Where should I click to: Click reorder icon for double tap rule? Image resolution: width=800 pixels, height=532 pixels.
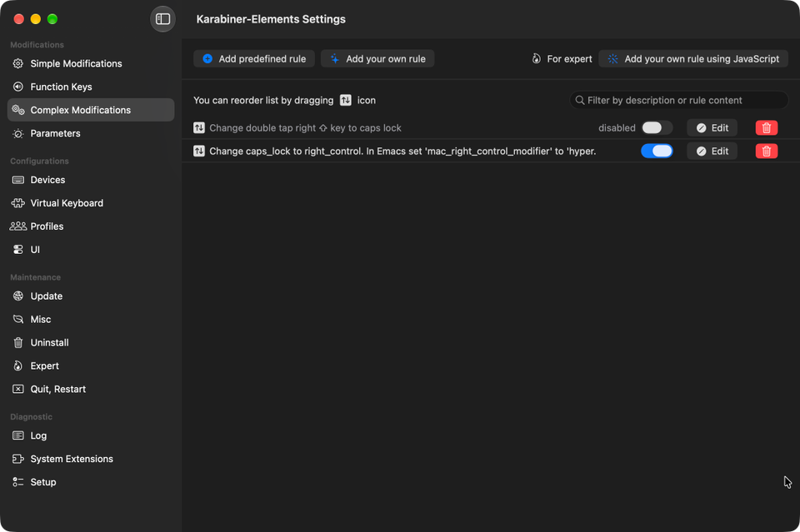click(199, 128)
